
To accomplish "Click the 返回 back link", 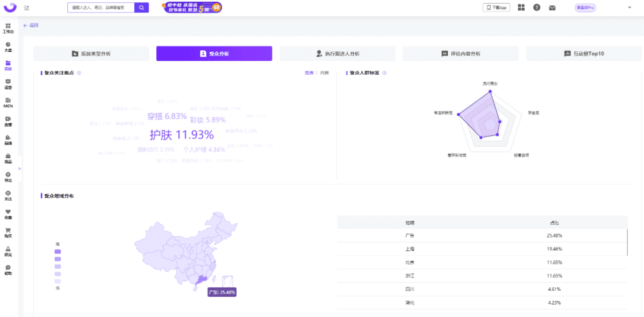I will click(x=31, y=26).
